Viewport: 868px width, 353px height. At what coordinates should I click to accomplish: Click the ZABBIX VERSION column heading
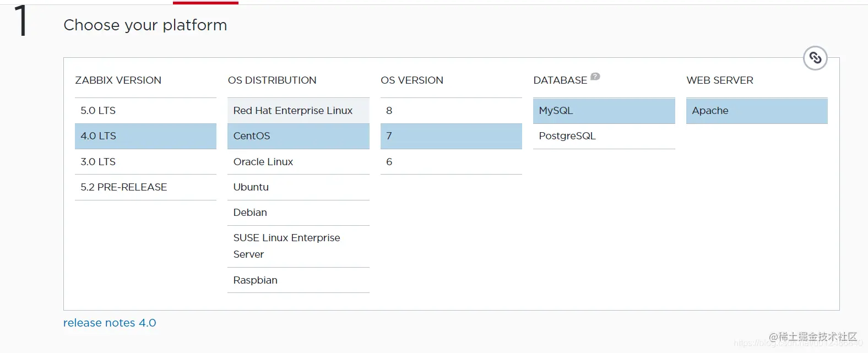pos(118,80)
